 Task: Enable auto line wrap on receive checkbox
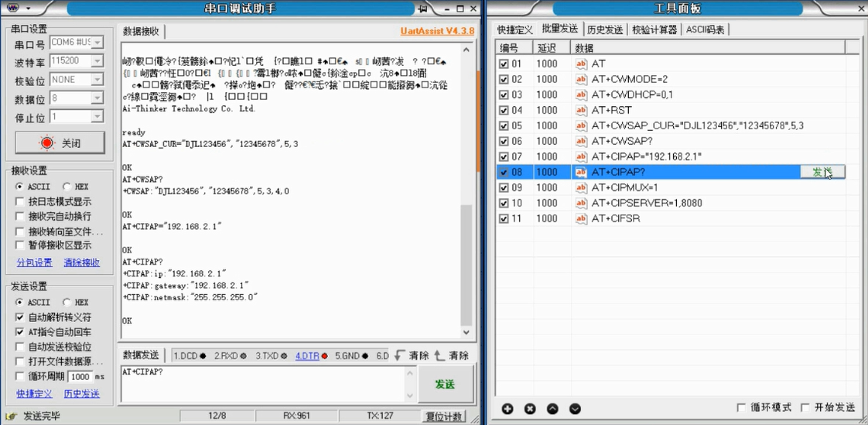pyautogui.click(x=20, y=216)
